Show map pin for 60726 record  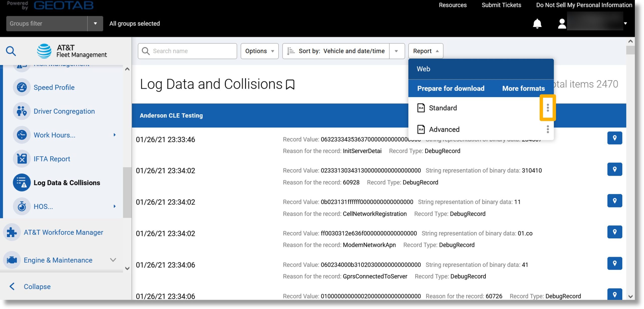(614, 294)
